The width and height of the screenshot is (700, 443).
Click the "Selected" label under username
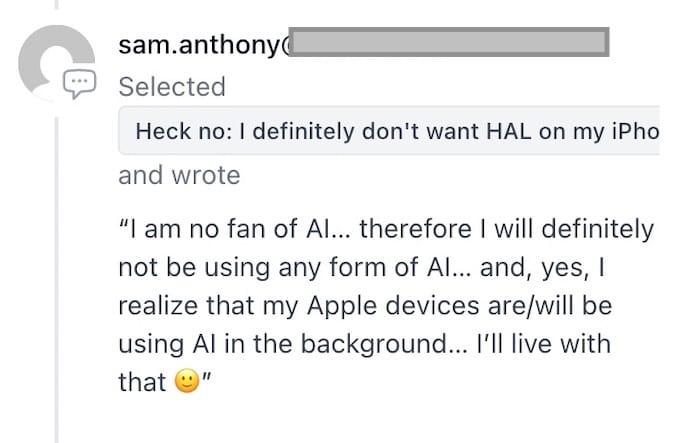click(172, 86)
